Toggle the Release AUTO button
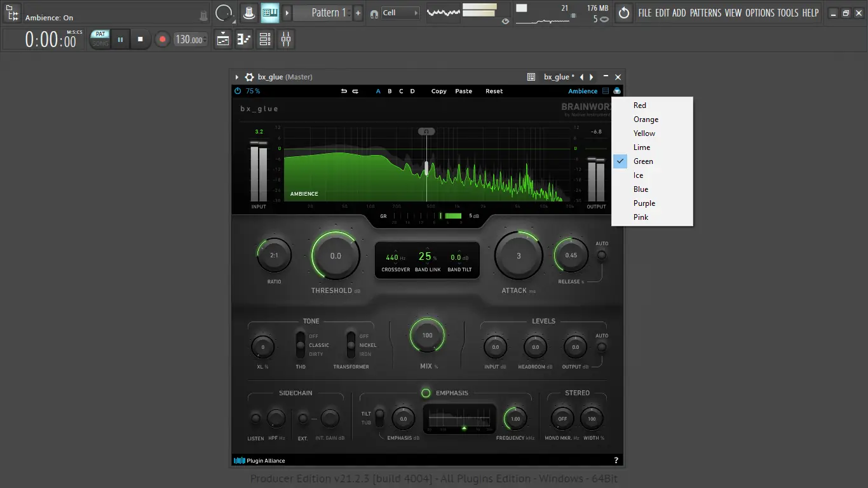Screen dimensions: 868x488 tap(601, 255)
